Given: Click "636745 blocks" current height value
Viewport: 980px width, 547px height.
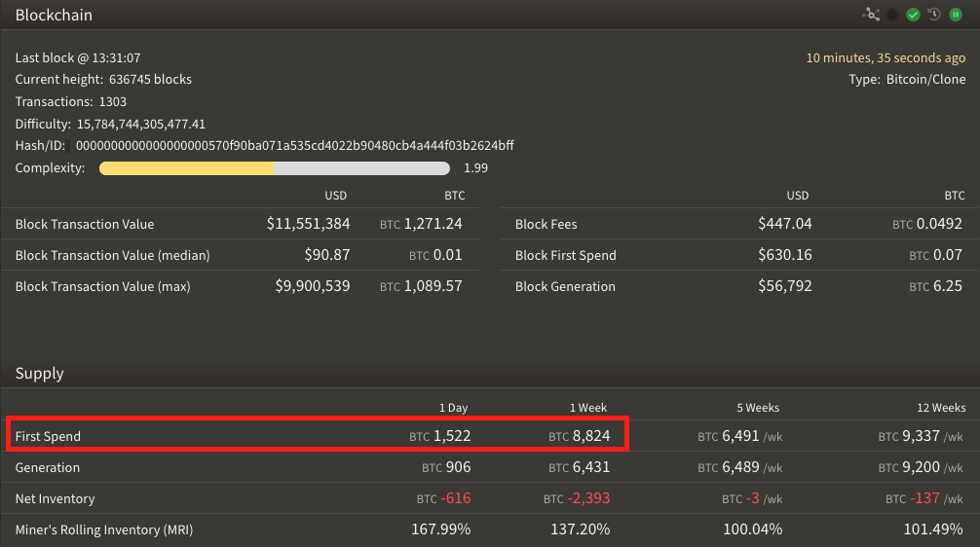Looking at the screenshot, I should click(151, 80).
